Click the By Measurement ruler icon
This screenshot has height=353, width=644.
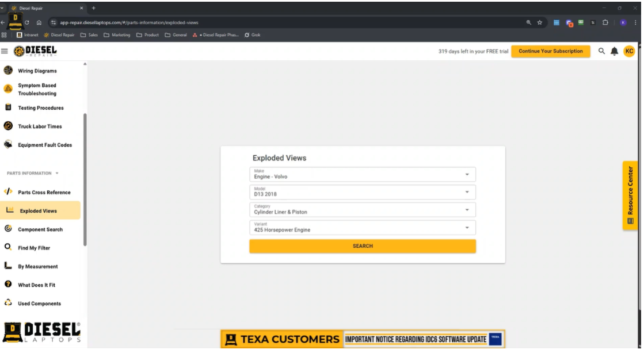[8, 266]
